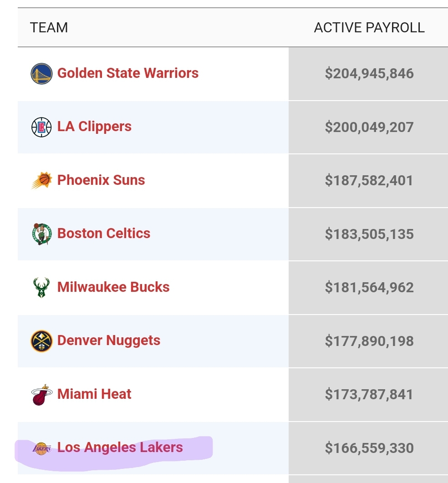Click the Denver Nuggets logo icon
This screenshot has width=448, height=483.
click(x=41, y=341)
